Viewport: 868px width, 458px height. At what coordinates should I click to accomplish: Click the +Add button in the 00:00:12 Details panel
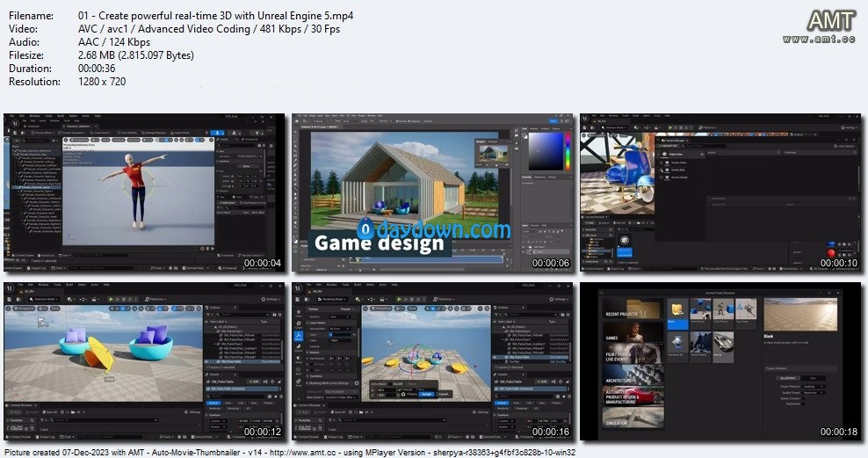254,382
